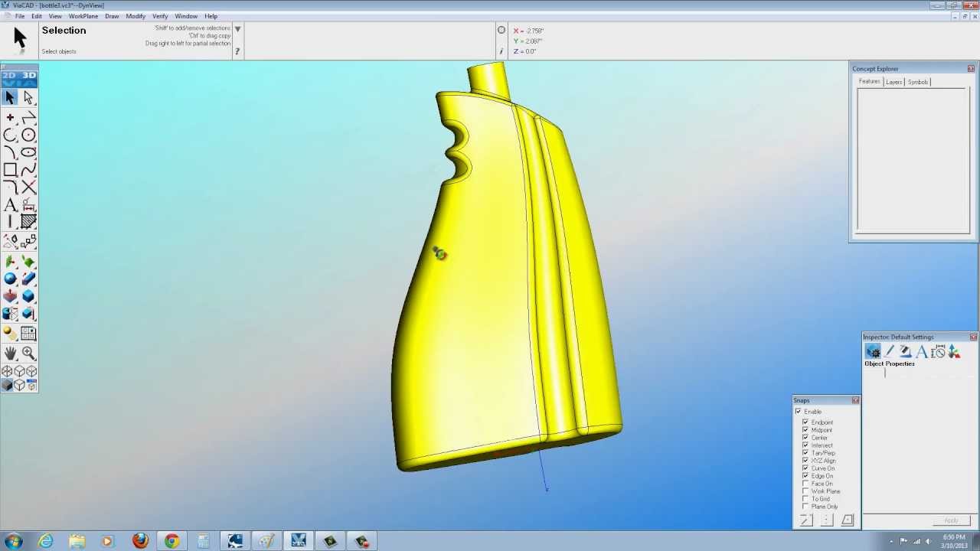Close the Concept Explorer panel
This screenshot has width=980, height=551.
[971, 69]
